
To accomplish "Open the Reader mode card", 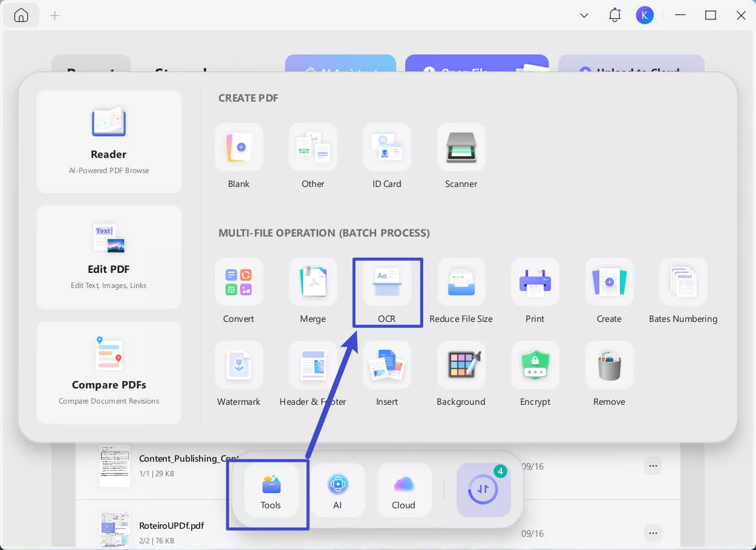I will click(109, 142).
